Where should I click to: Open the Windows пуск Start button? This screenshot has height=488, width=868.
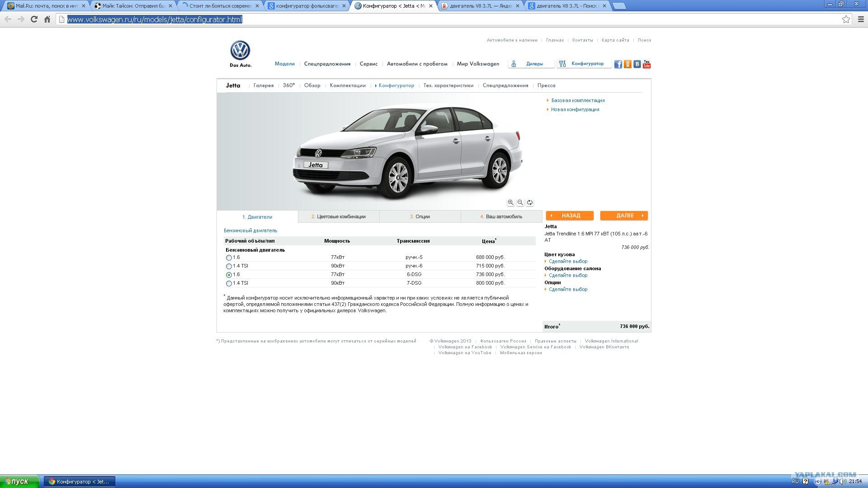coord(19,482)
